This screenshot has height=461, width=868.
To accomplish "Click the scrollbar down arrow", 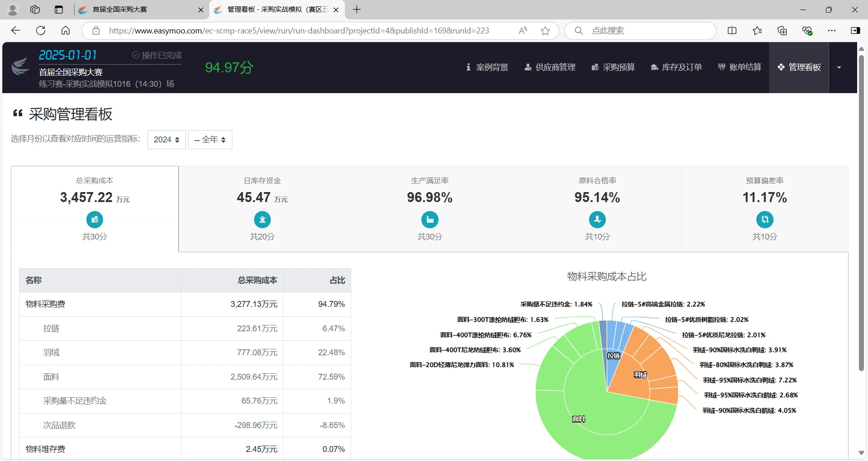I will (x=861, y=453).
